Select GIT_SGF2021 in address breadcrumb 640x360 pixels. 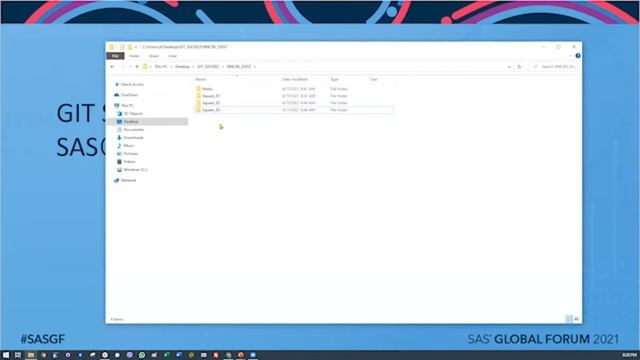tap(208, 67)
